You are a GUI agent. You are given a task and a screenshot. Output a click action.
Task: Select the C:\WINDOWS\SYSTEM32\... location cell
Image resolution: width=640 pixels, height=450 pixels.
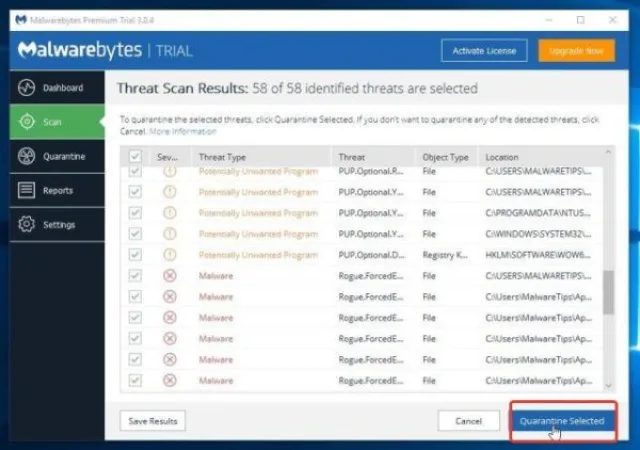[538, 234]
